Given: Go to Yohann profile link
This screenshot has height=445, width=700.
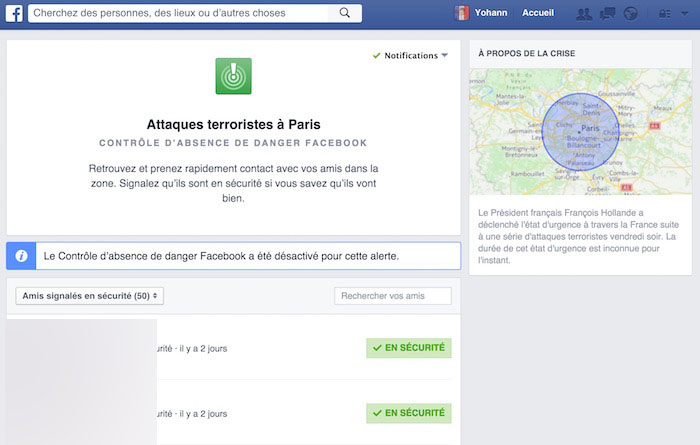Looking at the screenshot, I should click(x=491, y=13).
